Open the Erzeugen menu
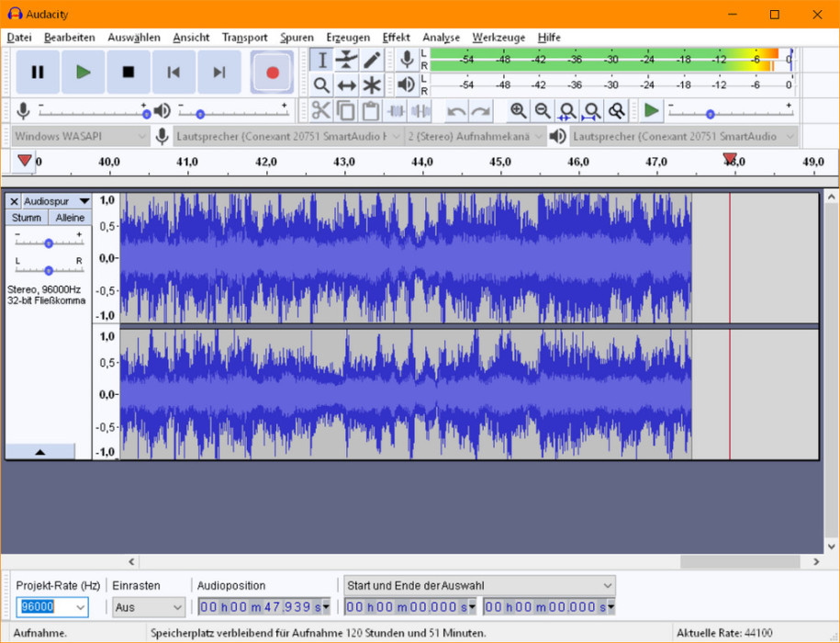 point(348,38)
